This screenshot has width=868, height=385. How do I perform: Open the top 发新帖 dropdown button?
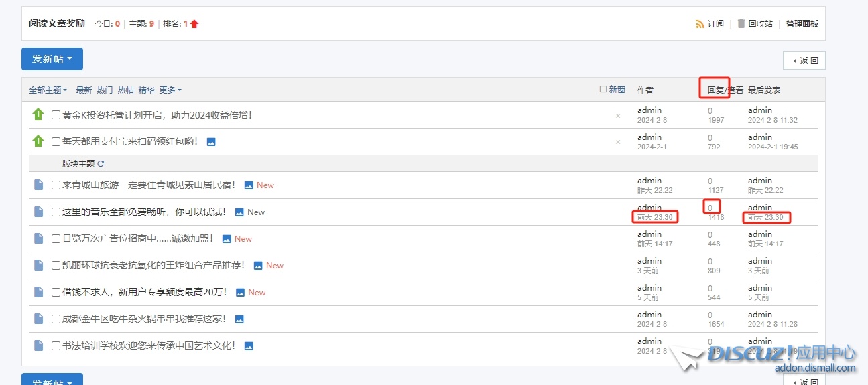coord(52,59)
